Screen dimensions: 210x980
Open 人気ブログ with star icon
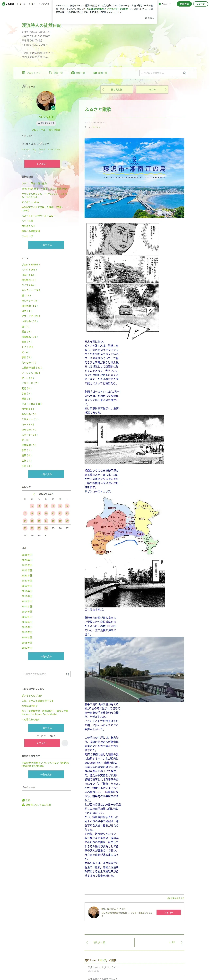click(x=165, y=4)
